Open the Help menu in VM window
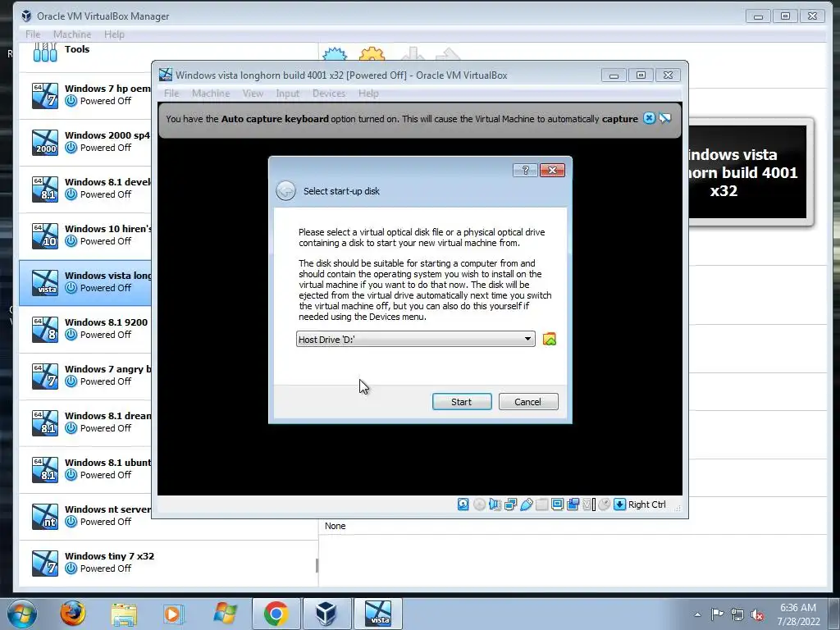Viewport: 840px width, 630px height. [x=368, y=94]
